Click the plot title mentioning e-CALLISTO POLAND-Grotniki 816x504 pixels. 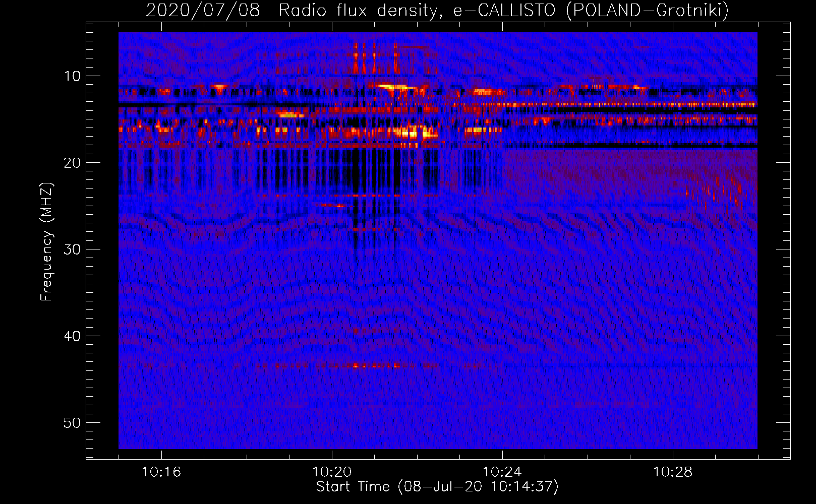[x=437, y=10]
